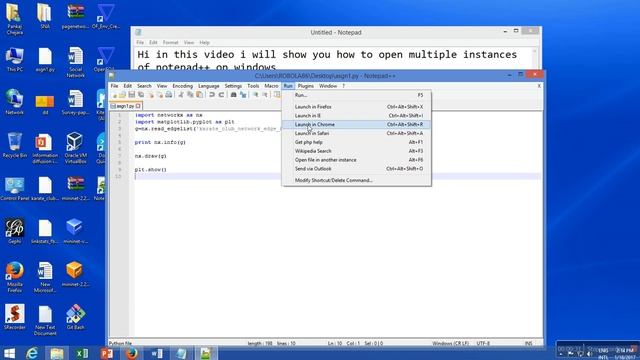Open the View menu in Notepad++
The image size is (640, 360).
[x=162, y=86]
